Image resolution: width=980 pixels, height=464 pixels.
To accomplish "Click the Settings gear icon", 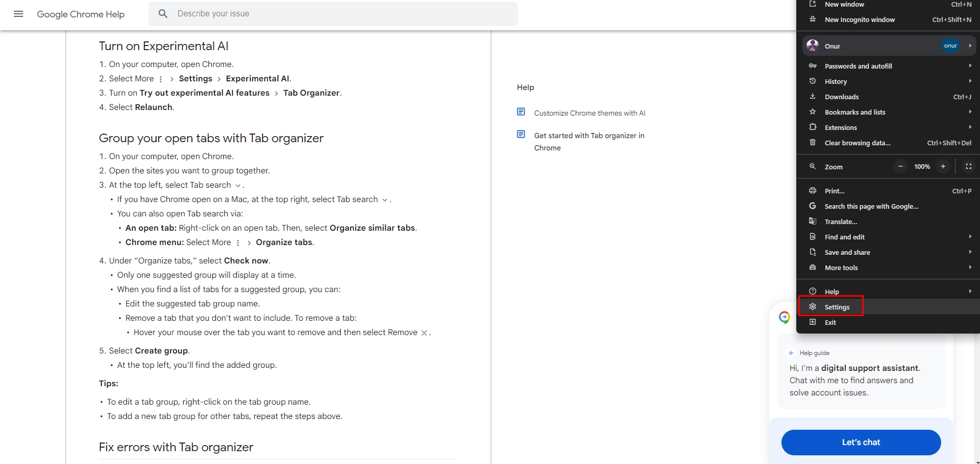I will [x=813, y=307].
